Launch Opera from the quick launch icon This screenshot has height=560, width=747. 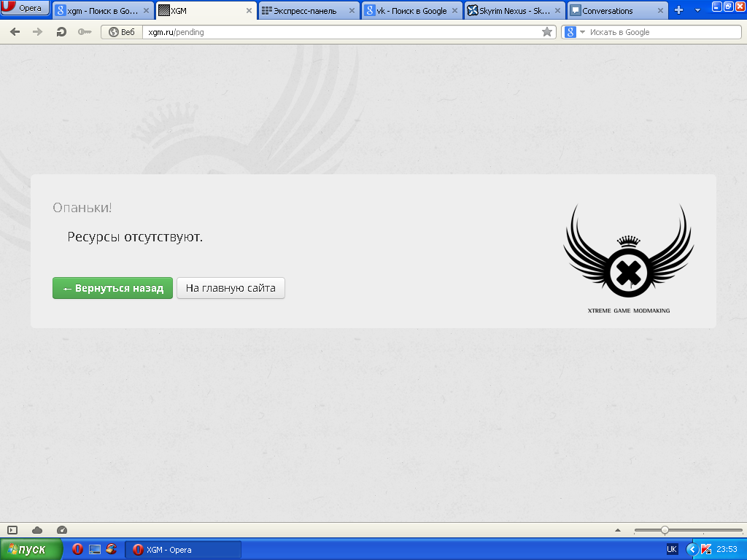tap(77, 550)
